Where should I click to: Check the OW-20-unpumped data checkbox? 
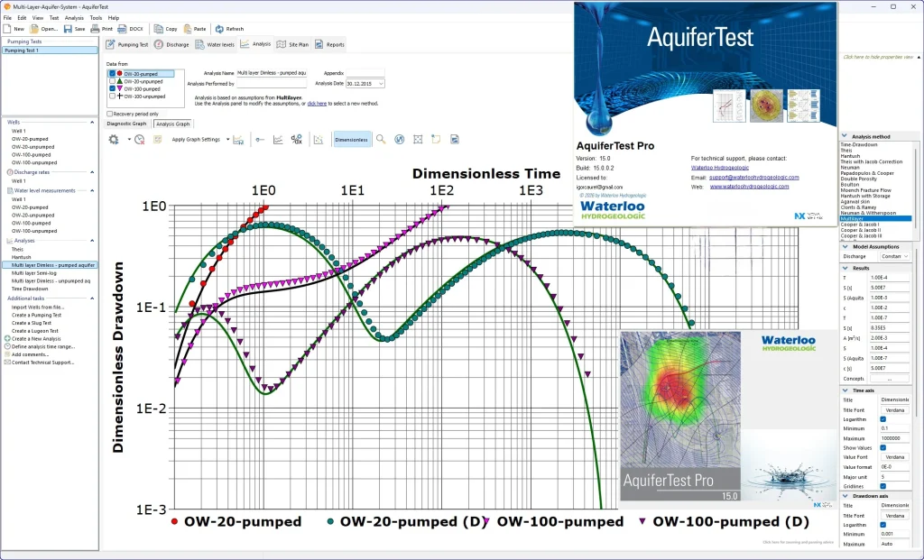[112, 81]
